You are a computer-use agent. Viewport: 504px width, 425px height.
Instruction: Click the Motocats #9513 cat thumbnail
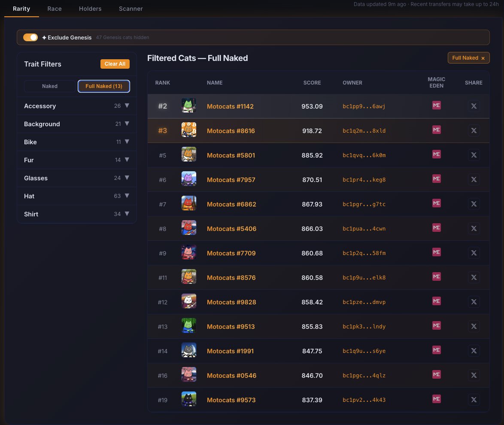click(189, 325)
